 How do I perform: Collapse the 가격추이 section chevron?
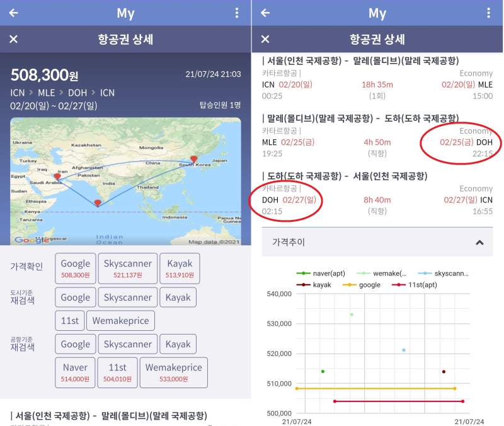pyautogui.click(x=479, y=243)
